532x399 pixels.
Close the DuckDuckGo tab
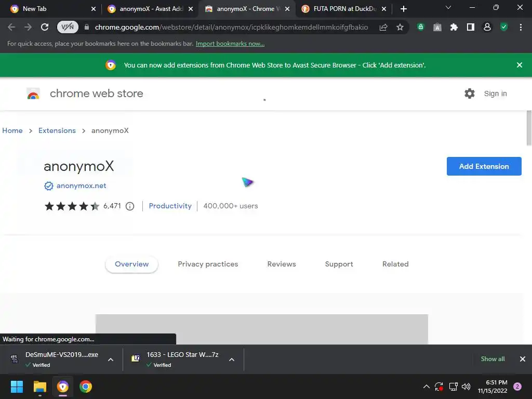(384, 9)
